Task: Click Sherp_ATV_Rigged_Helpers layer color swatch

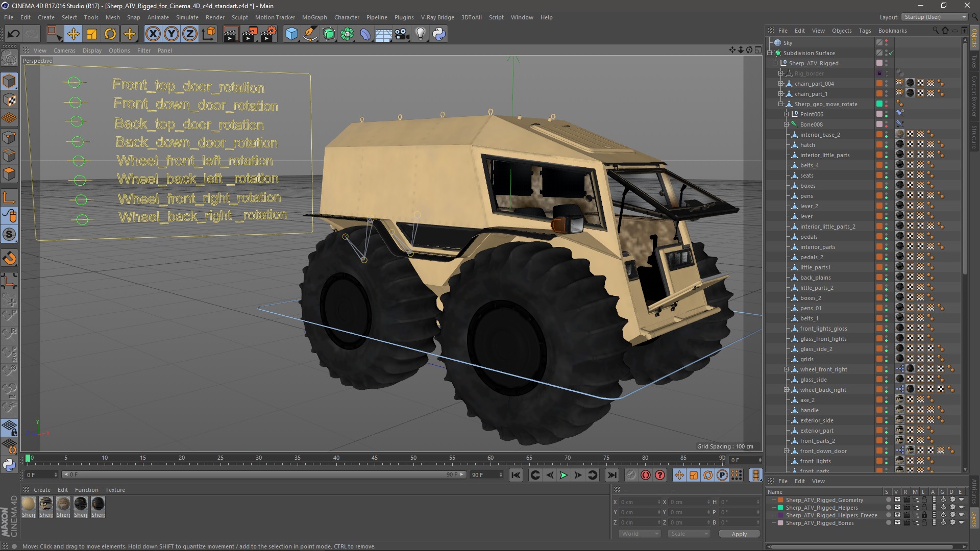Action: pos(780,508)
